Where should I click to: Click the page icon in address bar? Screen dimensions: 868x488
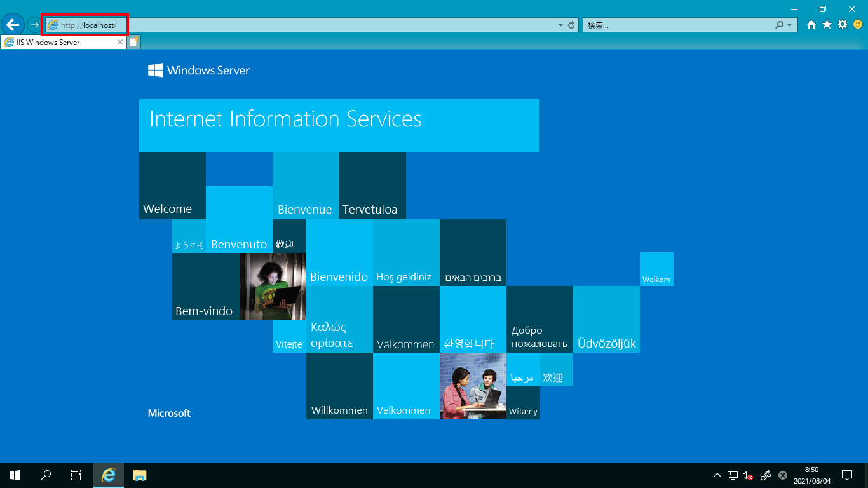pyautogui.click(x=53, y=25)
